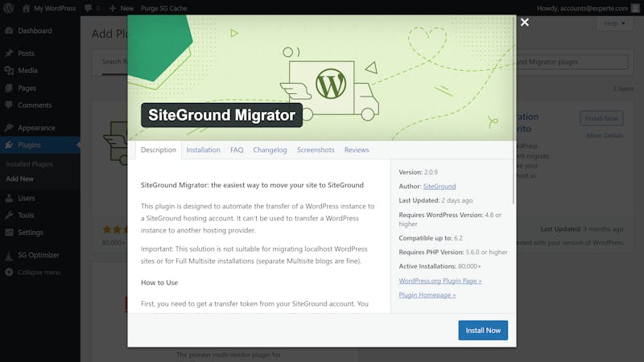Click the 'Version: 2.0.9' text
Image resolution: width=644 pixels, height=362 pixels.
click(418, 172)
